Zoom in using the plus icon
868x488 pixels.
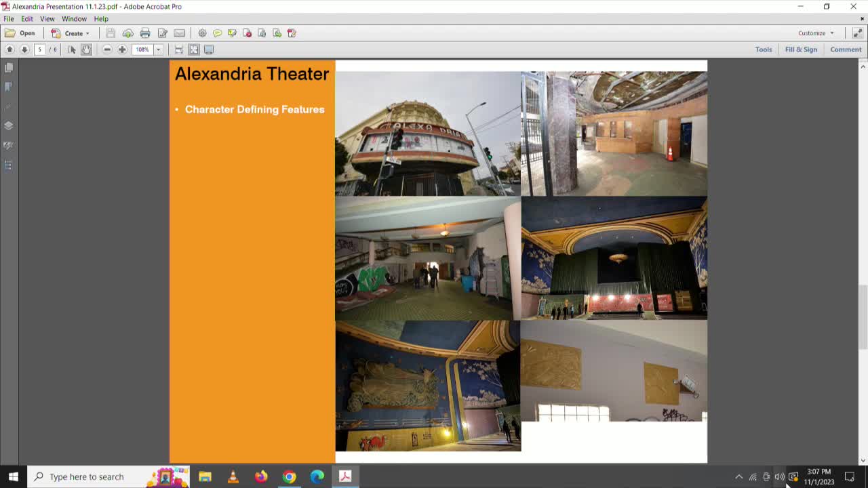click(x=122, y=49)
